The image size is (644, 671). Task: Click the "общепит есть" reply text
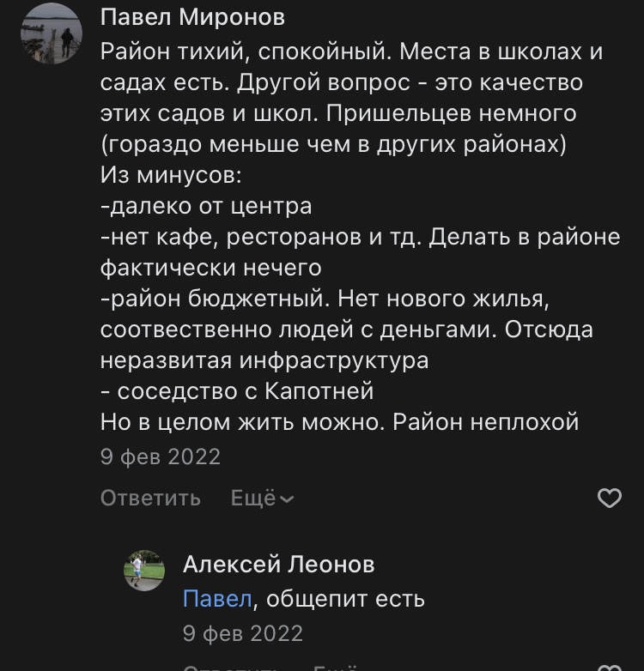point(346,599)
